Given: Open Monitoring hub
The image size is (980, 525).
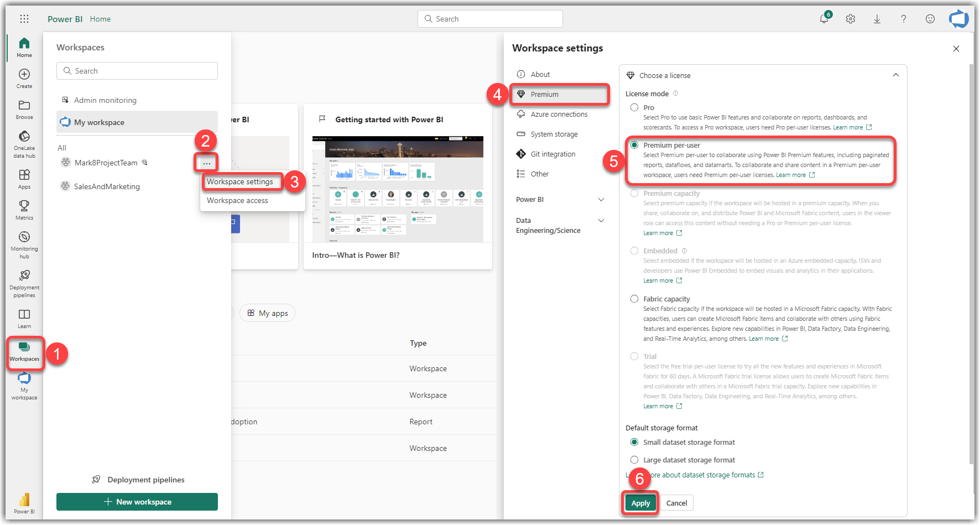Looking at the screenshot, I should [x=24, y=245].
